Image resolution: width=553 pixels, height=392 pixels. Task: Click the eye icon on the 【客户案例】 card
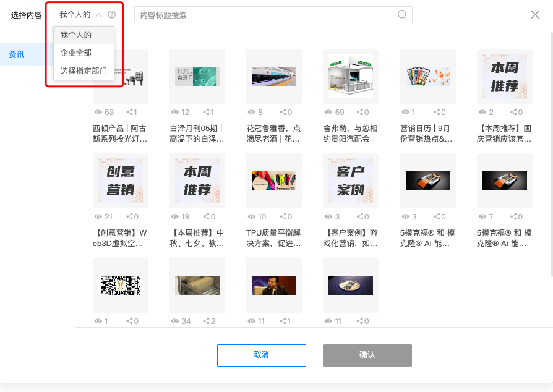tap(328, 216)
